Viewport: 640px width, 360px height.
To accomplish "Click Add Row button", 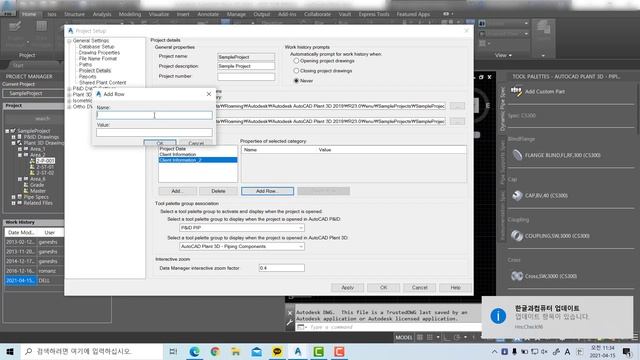I will pos(267,191).
